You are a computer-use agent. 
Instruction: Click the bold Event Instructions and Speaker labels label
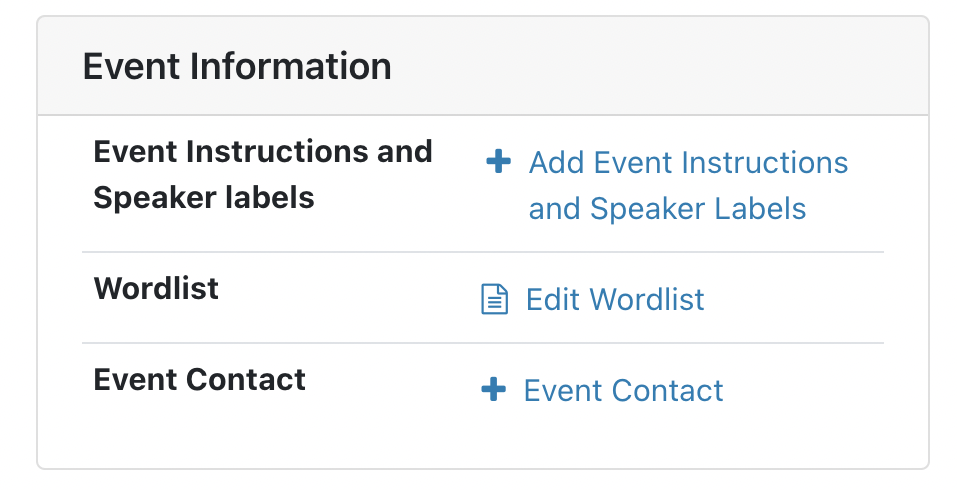tap(263, 175)
